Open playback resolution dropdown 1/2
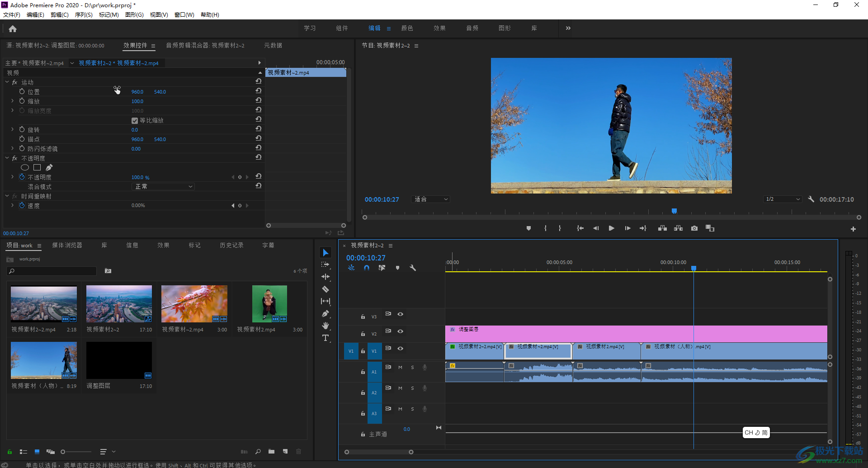Screen dimensions: 868x468 (x=783, y=199)
